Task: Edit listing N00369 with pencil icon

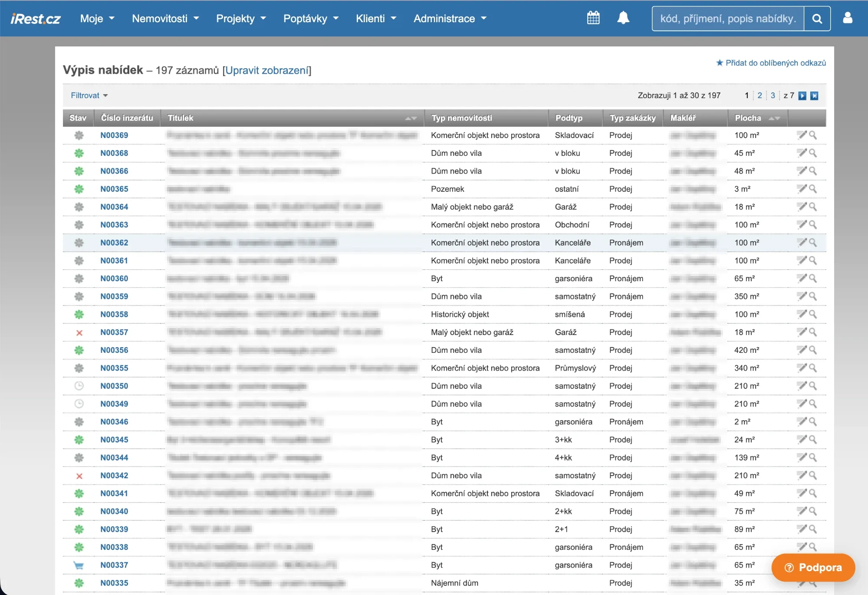Action: [802, 135]
